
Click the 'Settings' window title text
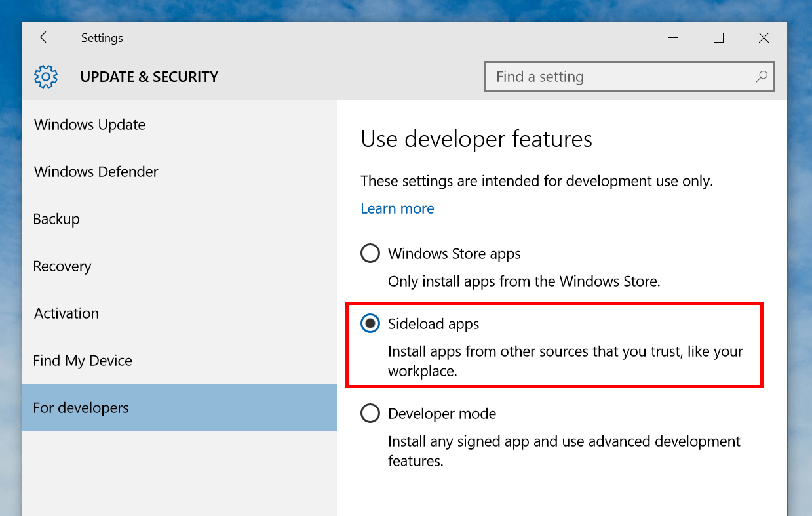click(102, 38)
